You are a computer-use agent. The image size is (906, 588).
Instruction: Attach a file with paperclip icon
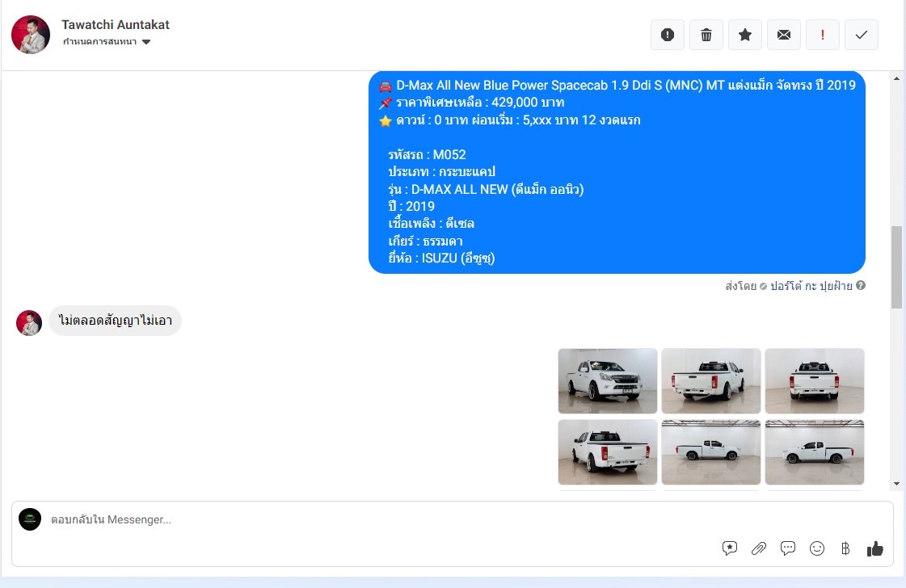tap(759, 548)
